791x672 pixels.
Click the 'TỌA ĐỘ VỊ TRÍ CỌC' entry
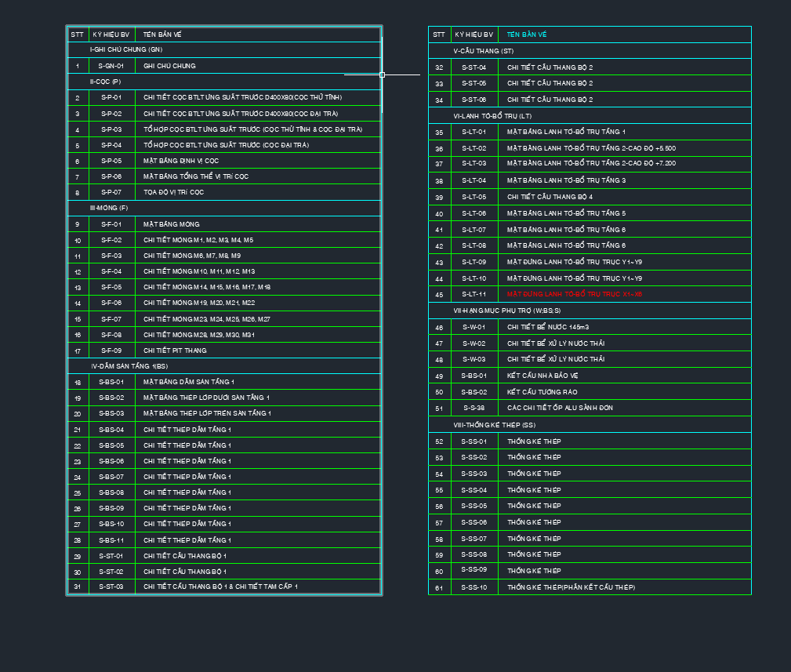click(x=173, y=192)
